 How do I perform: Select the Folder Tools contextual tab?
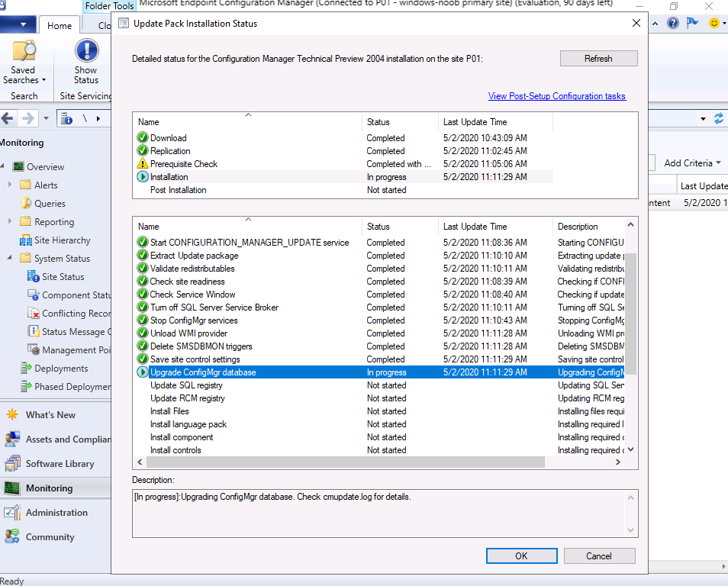[x=110, y=5]
